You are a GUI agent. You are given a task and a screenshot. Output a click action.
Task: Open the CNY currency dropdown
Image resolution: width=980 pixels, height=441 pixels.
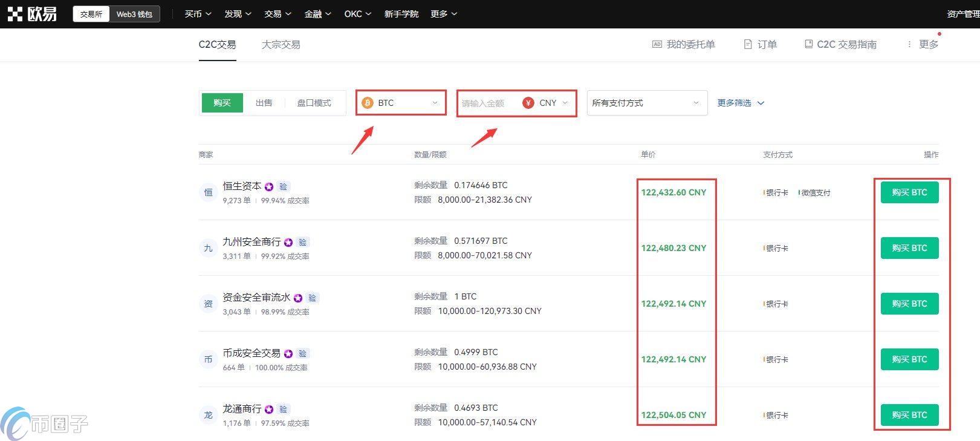(x=546, y=103)
